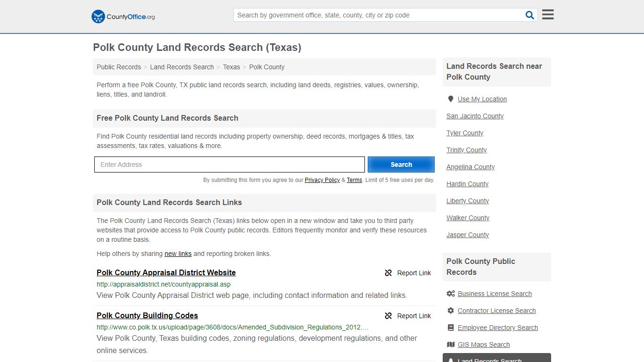Open Hardin County link
The image size is (644, 362).
click(x=467, y=184)
